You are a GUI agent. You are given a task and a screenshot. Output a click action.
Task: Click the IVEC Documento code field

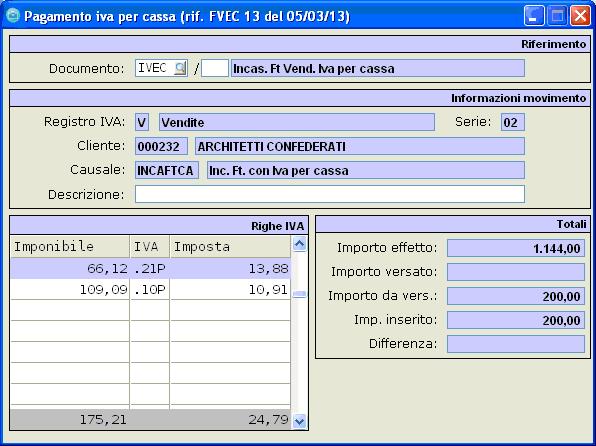coord(155,68)
